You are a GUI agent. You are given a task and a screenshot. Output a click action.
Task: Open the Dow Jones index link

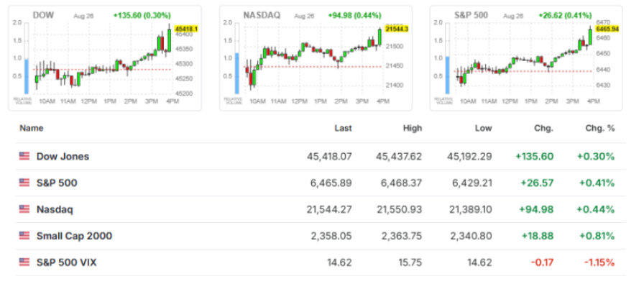(63, 157)
